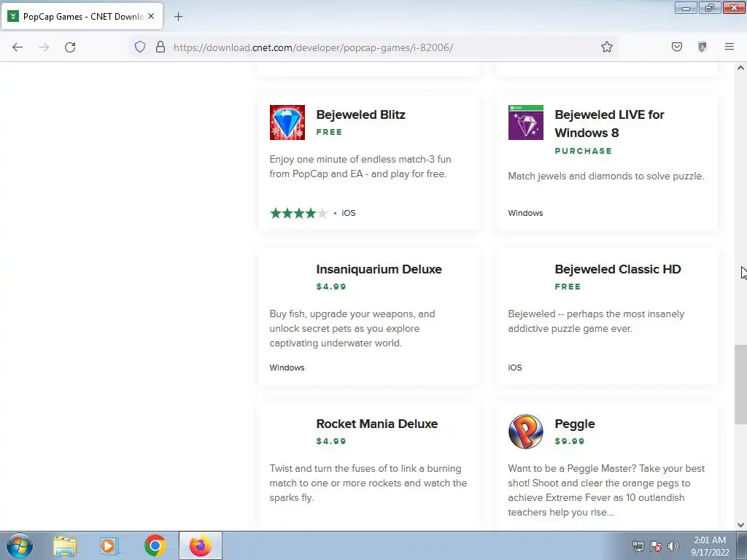The width and height of the screenshot is (747, 560).
Task: Open the Save to Pocket icon
Action: click(x=676, y=47)
